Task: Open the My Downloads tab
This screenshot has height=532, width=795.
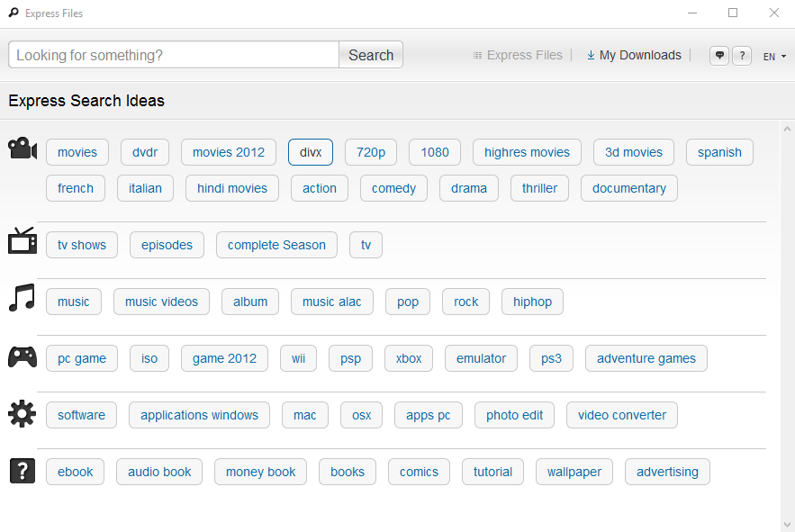Action: coord(634,56)
